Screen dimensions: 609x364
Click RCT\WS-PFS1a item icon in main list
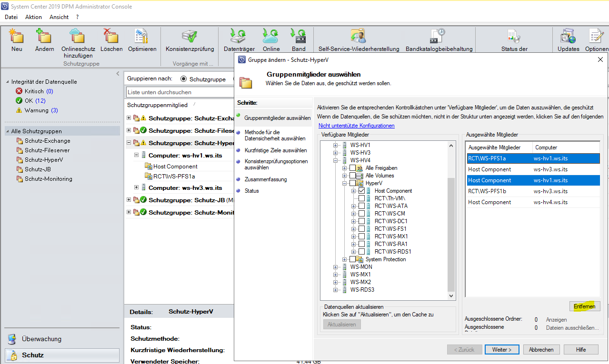pyautogui.click(x=149, y=176)
